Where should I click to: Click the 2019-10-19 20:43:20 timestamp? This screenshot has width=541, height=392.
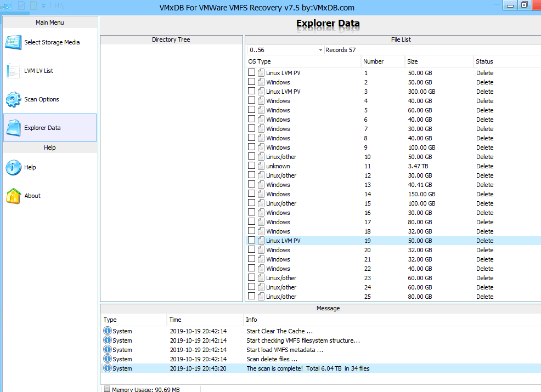click(x=198, y=368)
